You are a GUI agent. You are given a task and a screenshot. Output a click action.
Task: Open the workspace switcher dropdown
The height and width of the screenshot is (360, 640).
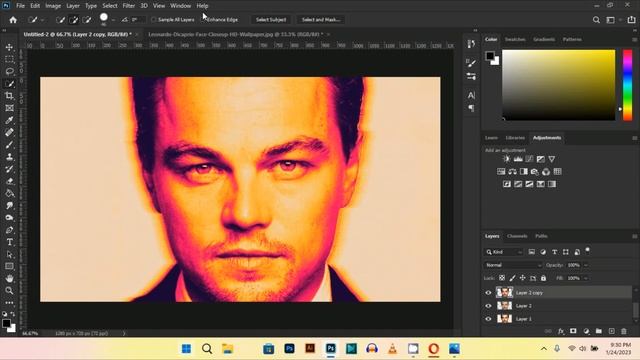(x=612, y=20)
